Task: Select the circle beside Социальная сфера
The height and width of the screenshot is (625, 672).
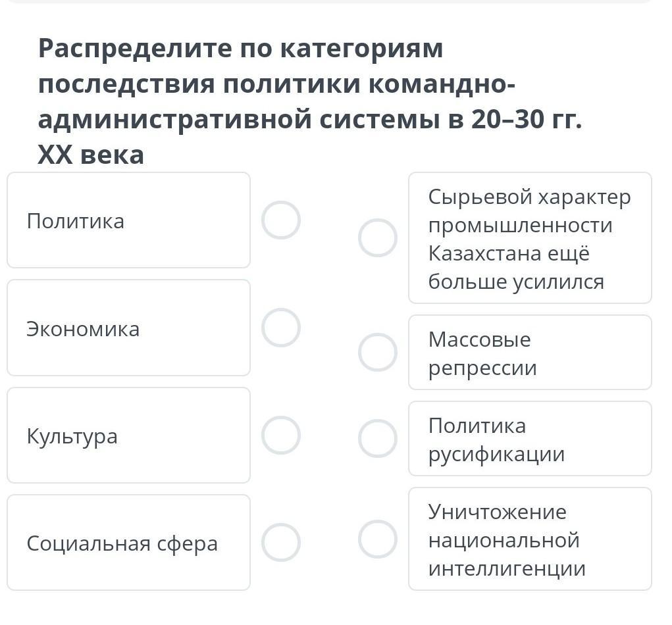Action: 281,542
